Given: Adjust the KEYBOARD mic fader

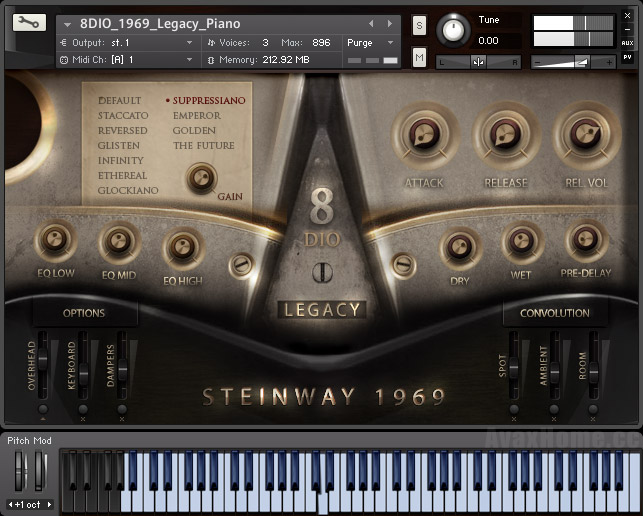Looking at the screenshot, I should (83, 374).
